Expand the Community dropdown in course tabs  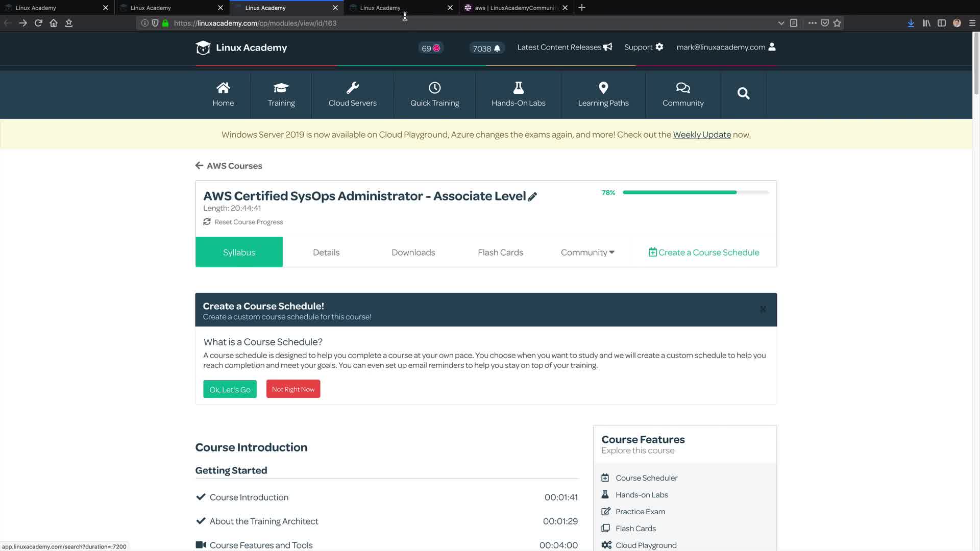(x=587, y=252)
